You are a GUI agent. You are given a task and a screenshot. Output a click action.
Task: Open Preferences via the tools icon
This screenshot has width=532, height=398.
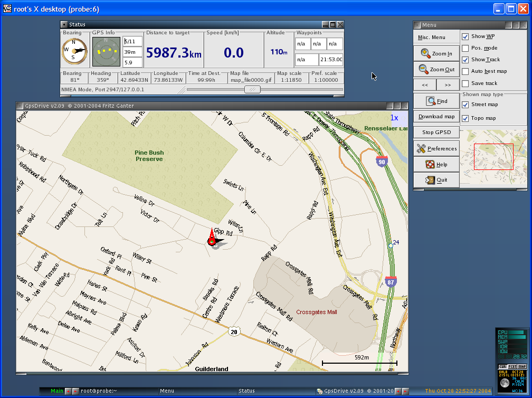coord(420,148)
